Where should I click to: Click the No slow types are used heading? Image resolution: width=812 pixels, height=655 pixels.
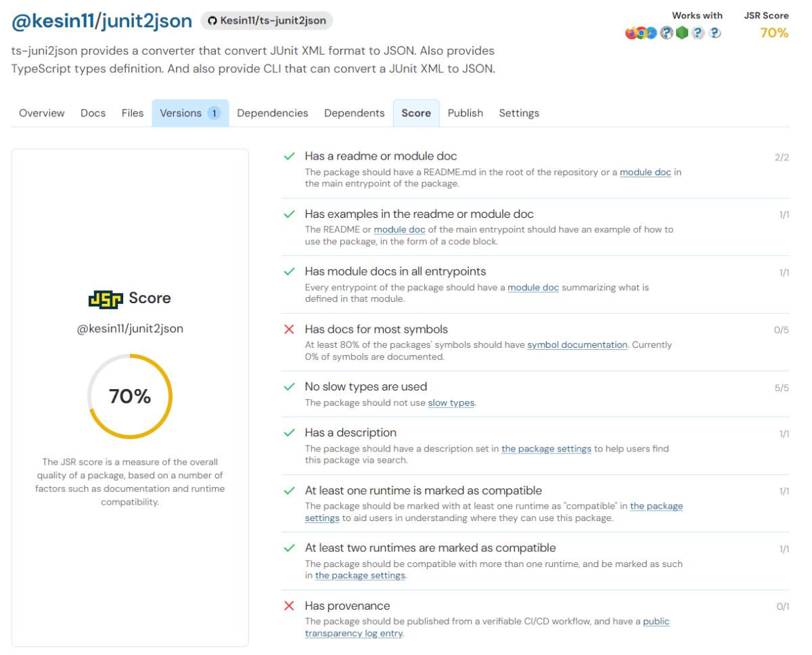[x=366, y=387]
